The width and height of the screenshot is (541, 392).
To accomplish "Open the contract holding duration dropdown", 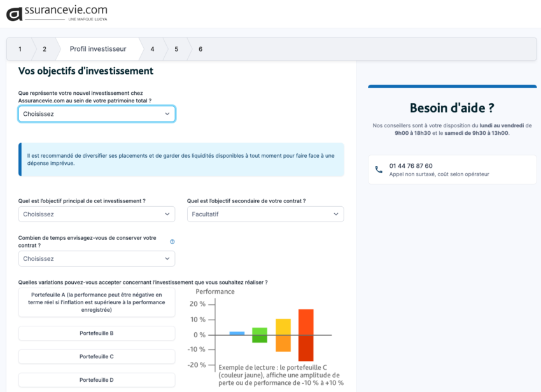I will pos(97,259).
